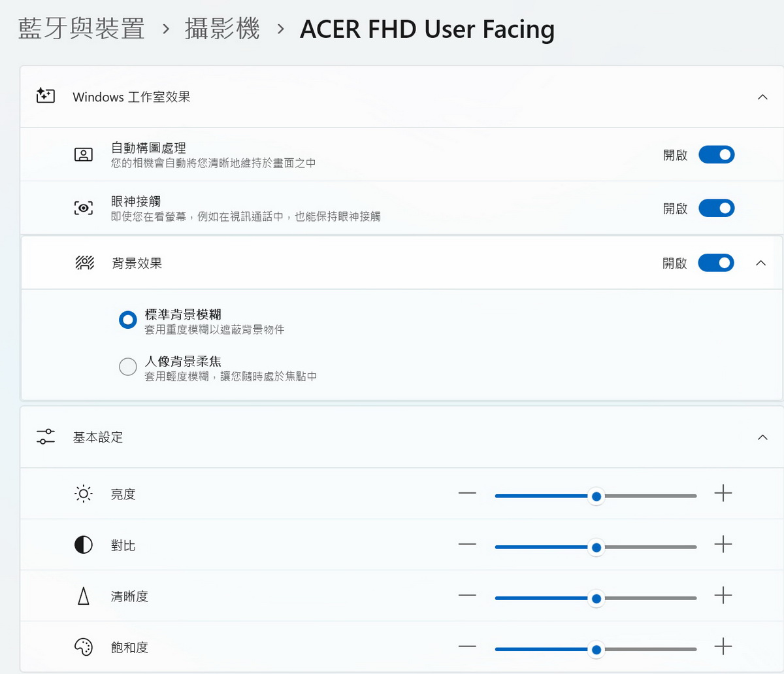The image size is (784, 674).
Task: Click the 飽和度 palette icon
Action: point(83,647)
